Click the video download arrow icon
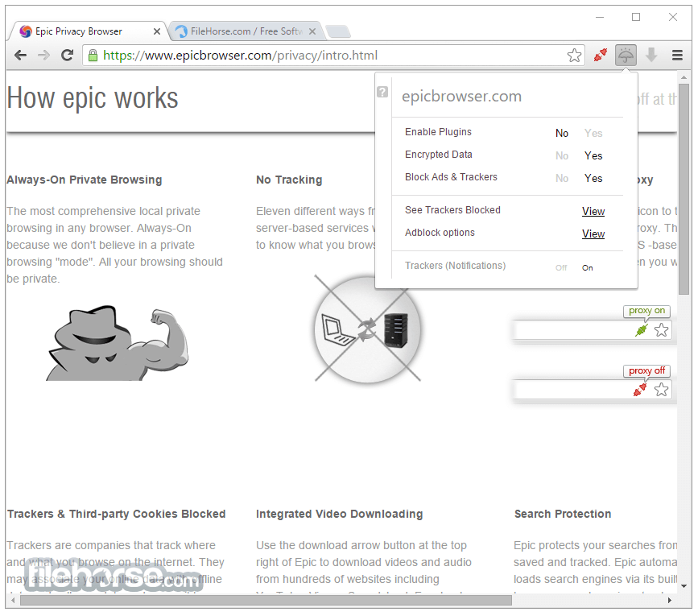Image resolution: width=698 pixels, height=616 pixels. [x=651, y=56]
